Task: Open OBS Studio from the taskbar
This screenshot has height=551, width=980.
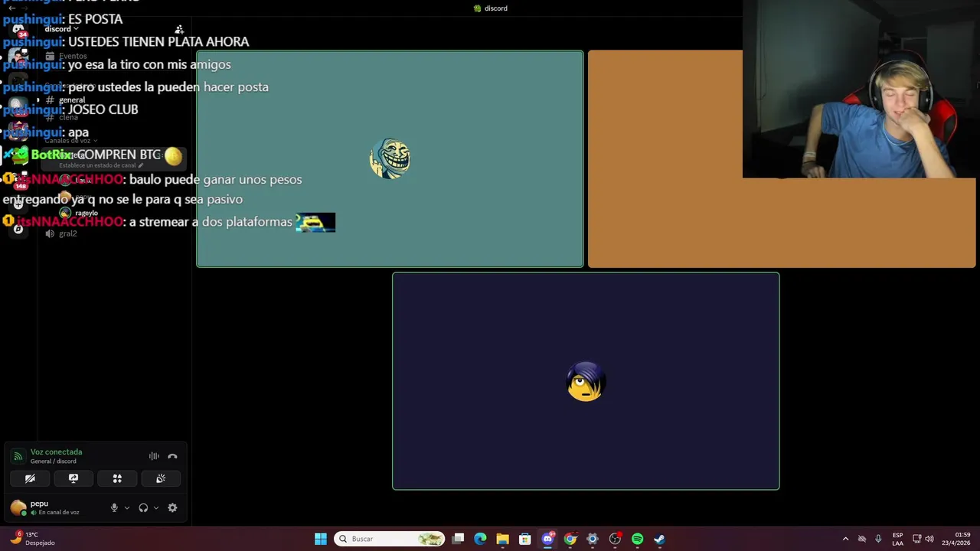Action: click(615, 539)
